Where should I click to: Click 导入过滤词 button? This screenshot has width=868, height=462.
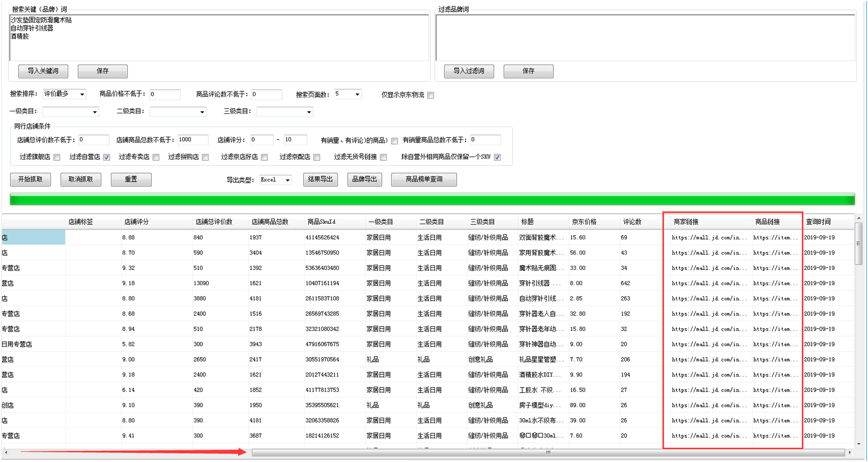[x=469, y=71]
